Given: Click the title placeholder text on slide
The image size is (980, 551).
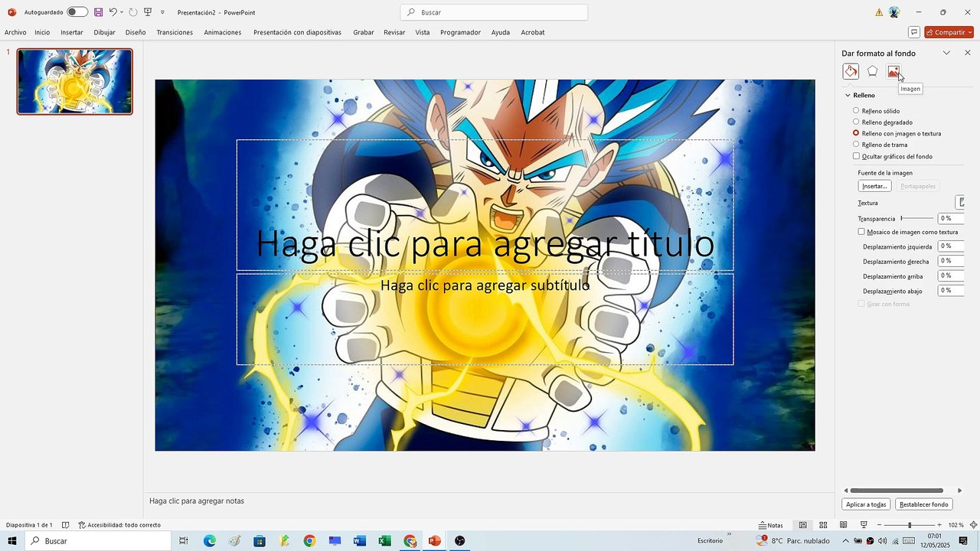Looking at the screenshot, I should (x=485, y=243).
